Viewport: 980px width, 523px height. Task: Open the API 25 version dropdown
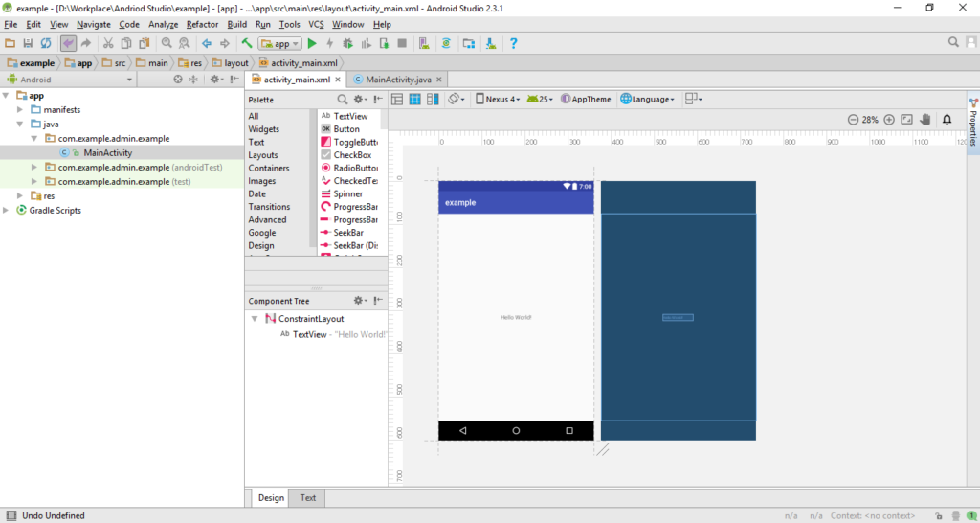coord(540,99)
